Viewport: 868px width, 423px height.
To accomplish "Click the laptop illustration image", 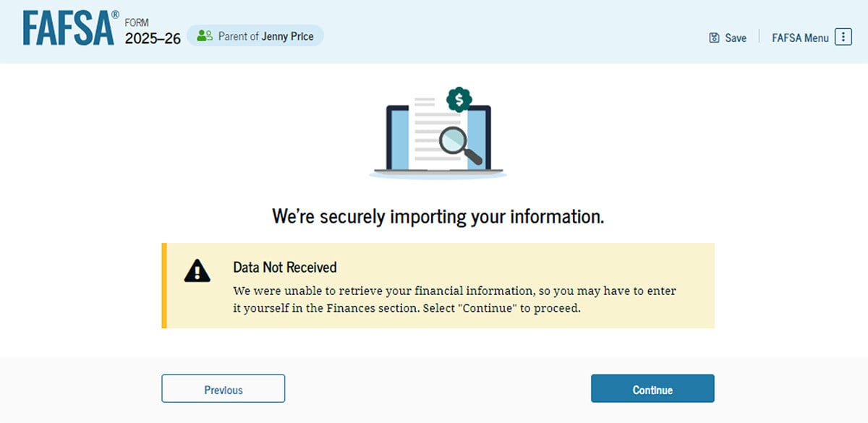I will click(x=438, y=134).
